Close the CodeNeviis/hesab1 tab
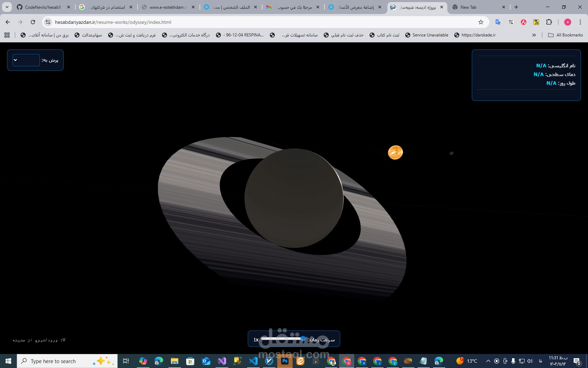 click(x=69, y=7)
